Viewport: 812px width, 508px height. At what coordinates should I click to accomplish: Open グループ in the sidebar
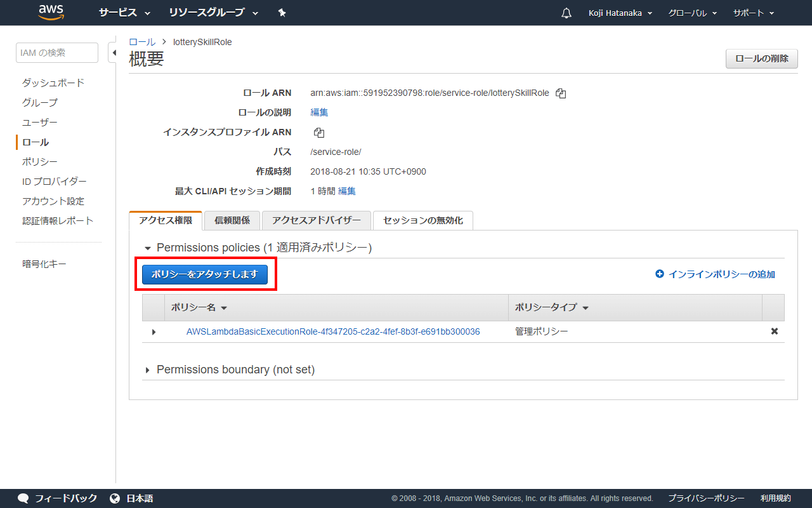click(x=40, y=103)
